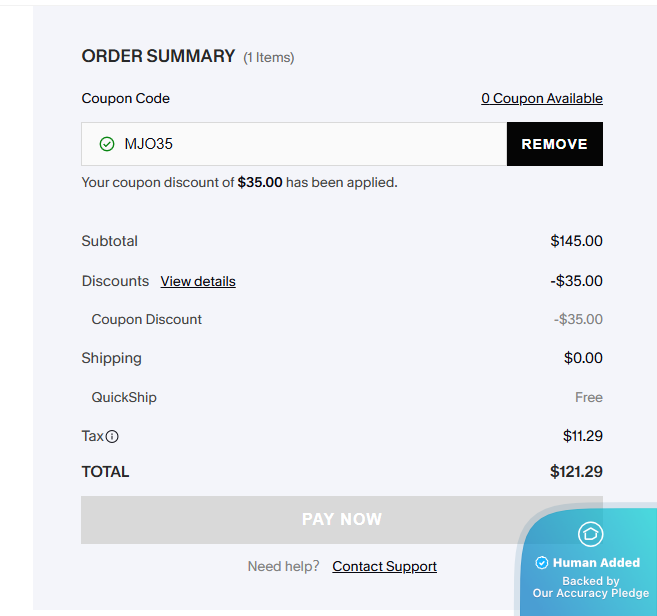View details of the Discounts
This screenshot has height=616, width=657.
pyautogui.click(x=198, y=281)
